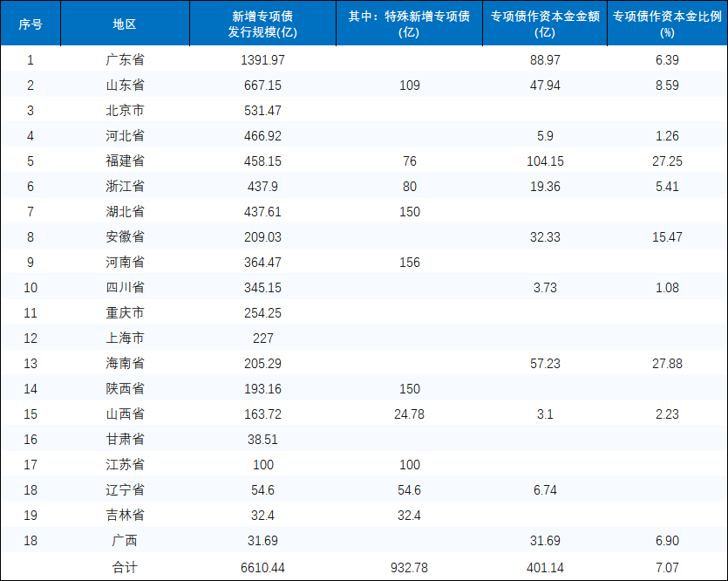This screenshot has width=728, height=581.
Task: Select the 上海市 issuance value 227
Action: click(x=262, y=338)
